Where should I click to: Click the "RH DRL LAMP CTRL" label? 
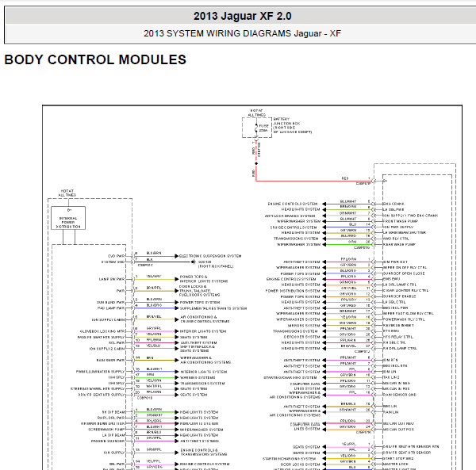400,348
